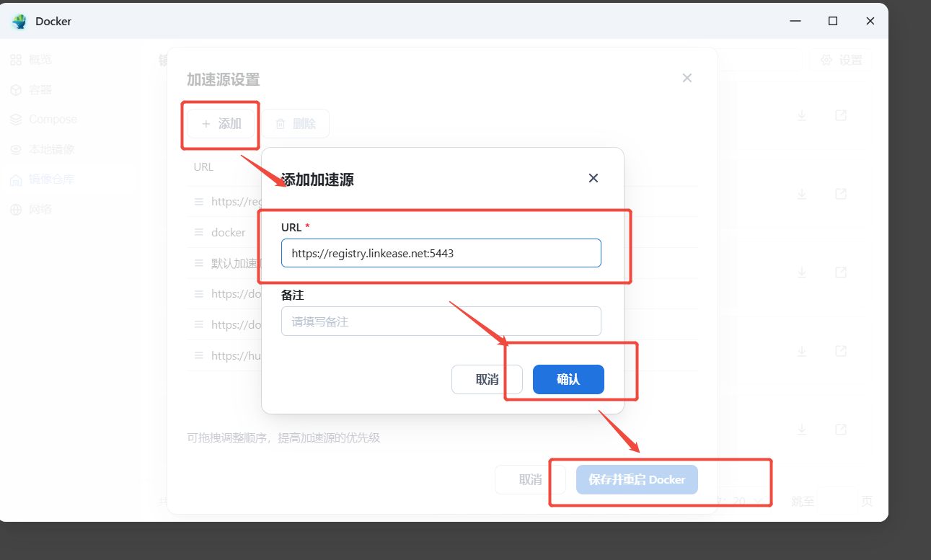This screenshot has width=931, height=560.
Task: Open the 设置 gear button
Action: coord(841,61)
